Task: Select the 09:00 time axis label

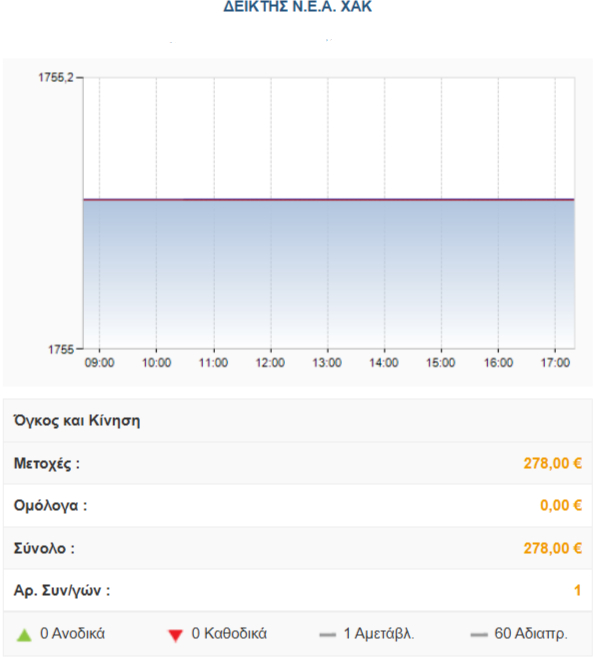Action: [99, 363]
